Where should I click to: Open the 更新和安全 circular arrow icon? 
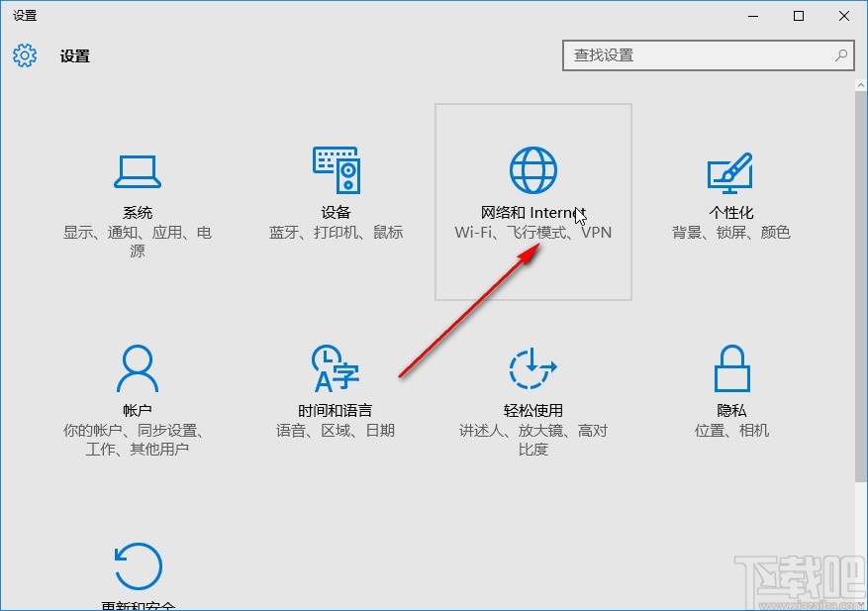(138, 566)
